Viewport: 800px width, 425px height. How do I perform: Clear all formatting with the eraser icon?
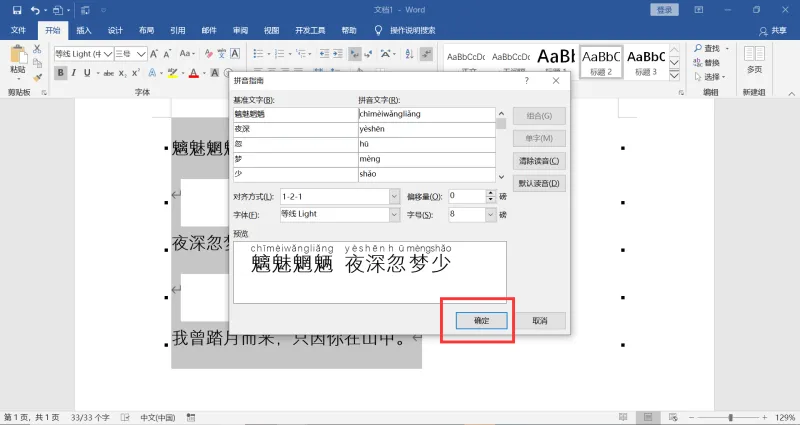coord(208,54)
